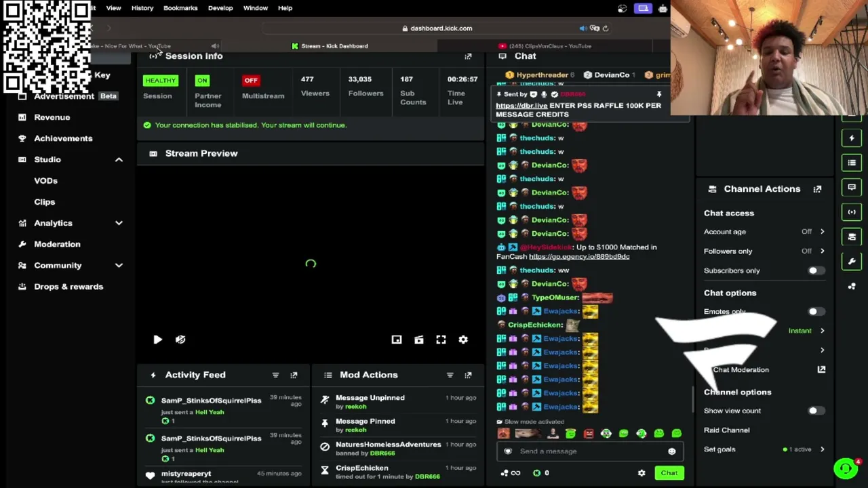This screenshot has width=868, height=488.
Task: Pop out the Activity Feed panel
Action: pyautogui.click(x=294, y=375)
